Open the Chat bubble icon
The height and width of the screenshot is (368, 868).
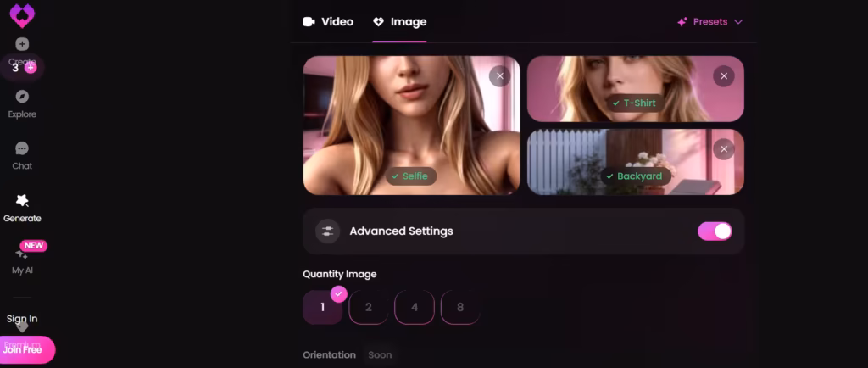[x=22, y=148]
